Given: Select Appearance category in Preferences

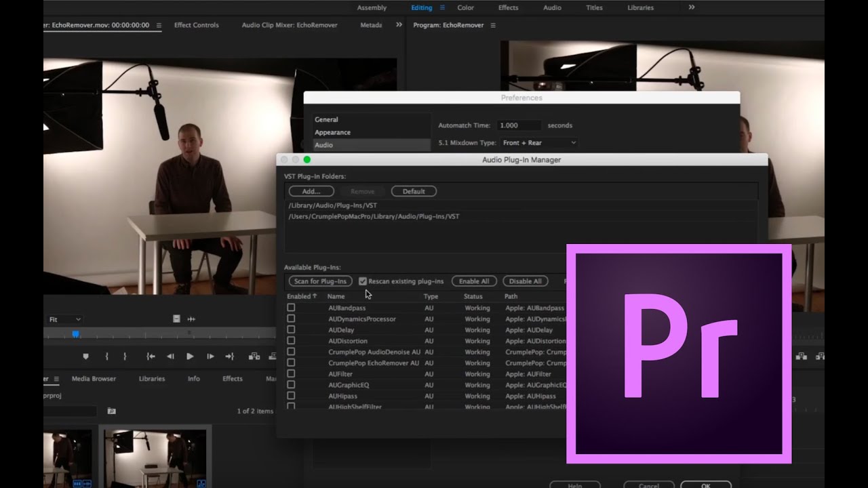Looking at the screenshot, I should tap(372, 132).
